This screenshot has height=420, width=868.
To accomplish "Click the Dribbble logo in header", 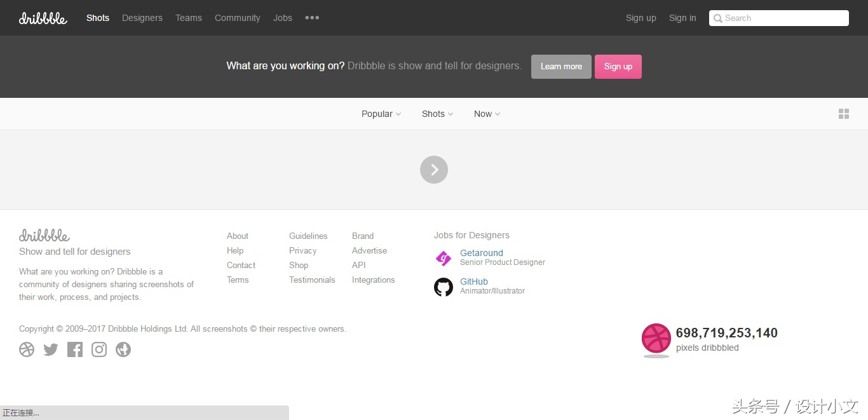I will point(43,18).
